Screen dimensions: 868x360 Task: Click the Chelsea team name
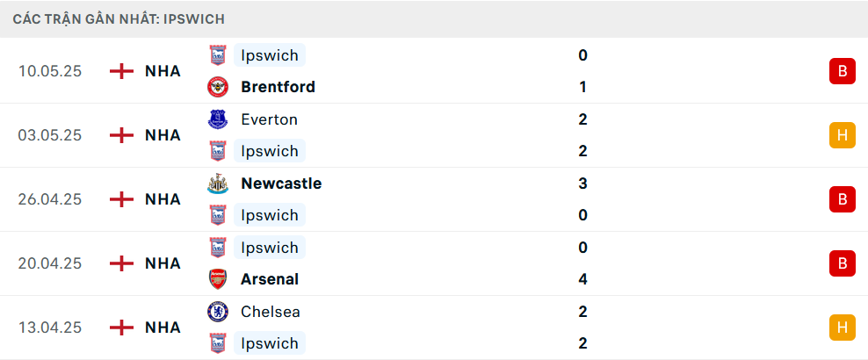click(270, 312)
